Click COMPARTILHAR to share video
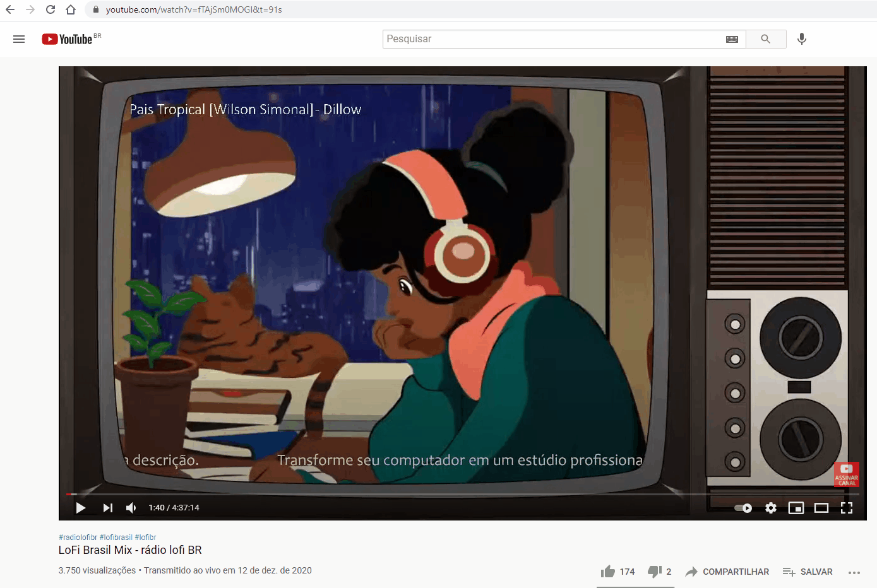This screenshot has height=588, width=877. tap(727, 572)
